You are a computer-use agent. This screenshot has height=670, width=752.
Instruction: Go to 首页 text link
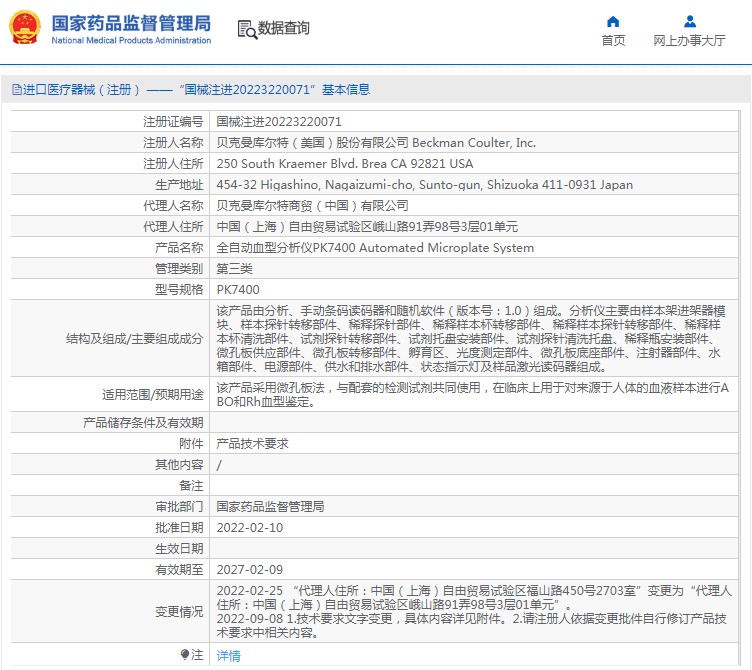pyautogui.click(x=613, y=40)
